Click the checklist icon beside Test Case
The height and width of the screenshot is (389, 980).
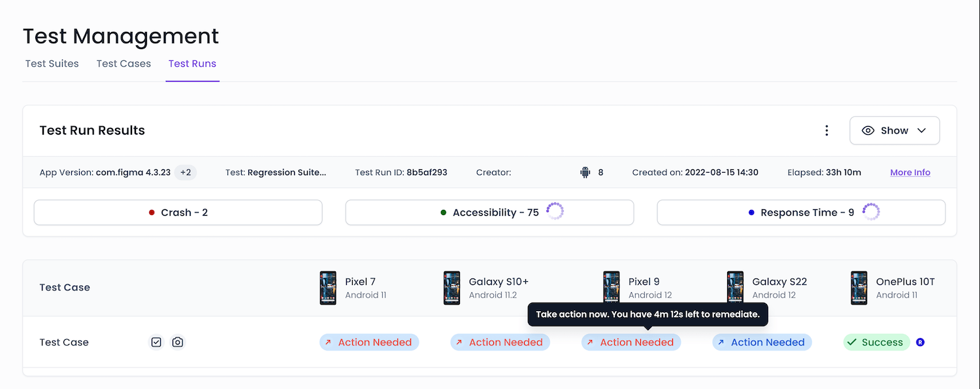point(156,342)
